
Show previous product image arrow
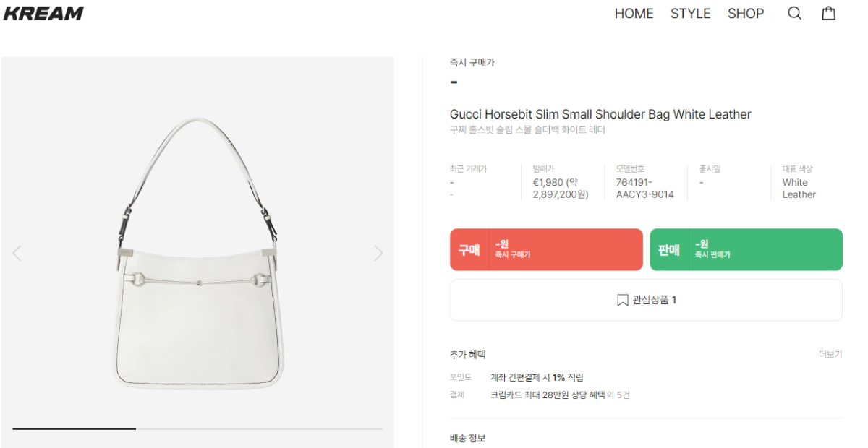pos(17,253)
